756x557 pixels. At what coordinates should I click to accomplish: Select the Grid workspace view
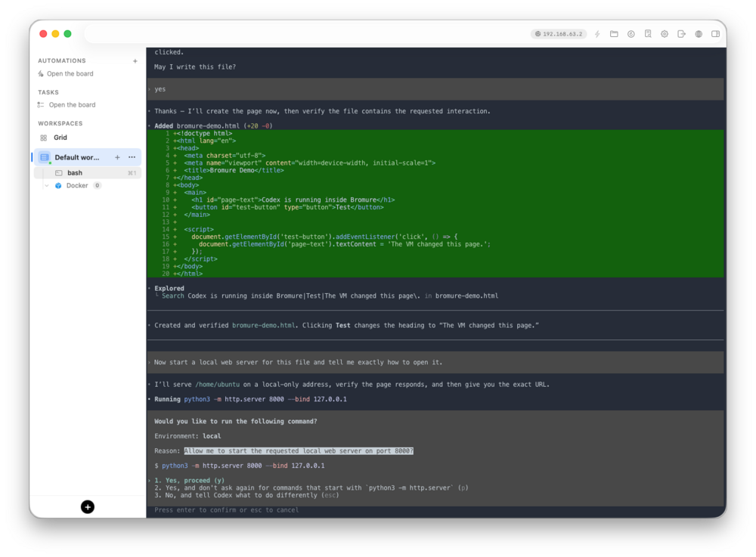60,138
